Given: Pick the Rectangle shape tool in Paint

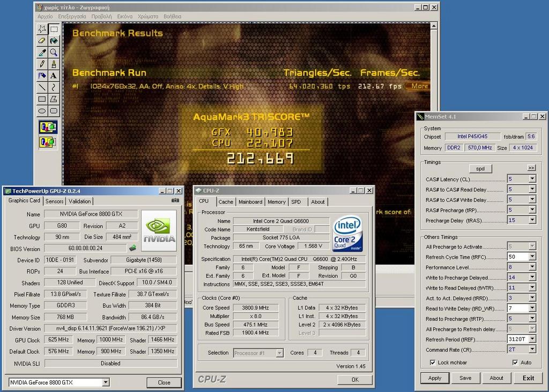Looking at the screenshot, I should pos(42,99).
